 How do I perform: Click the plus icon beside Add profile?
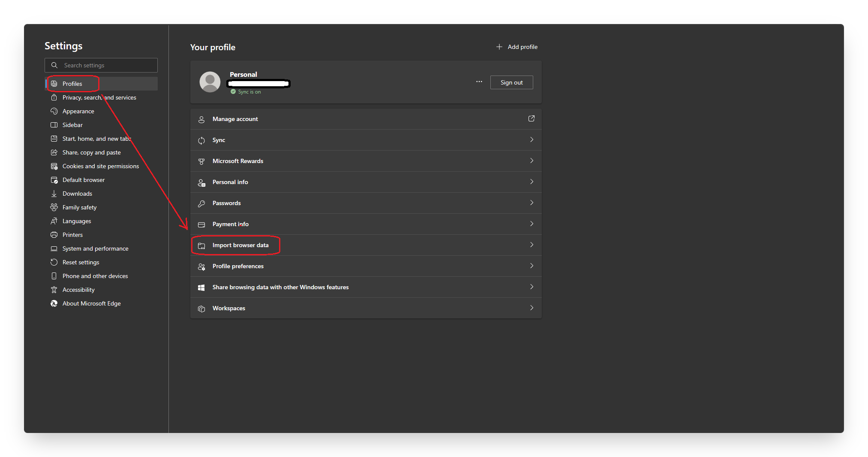tap(499, 47)
